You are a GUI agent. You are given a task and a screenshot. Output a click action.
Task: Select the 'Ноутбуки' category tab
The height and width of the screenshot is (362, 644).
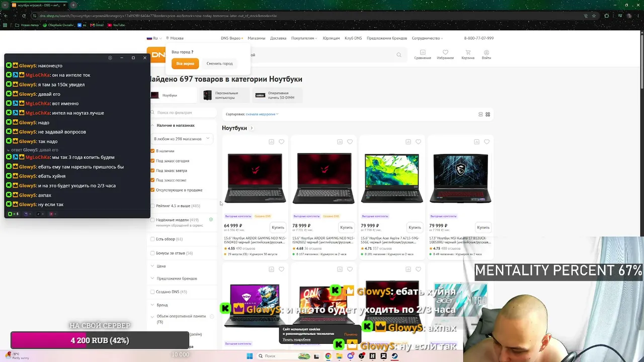pos(174,95)
